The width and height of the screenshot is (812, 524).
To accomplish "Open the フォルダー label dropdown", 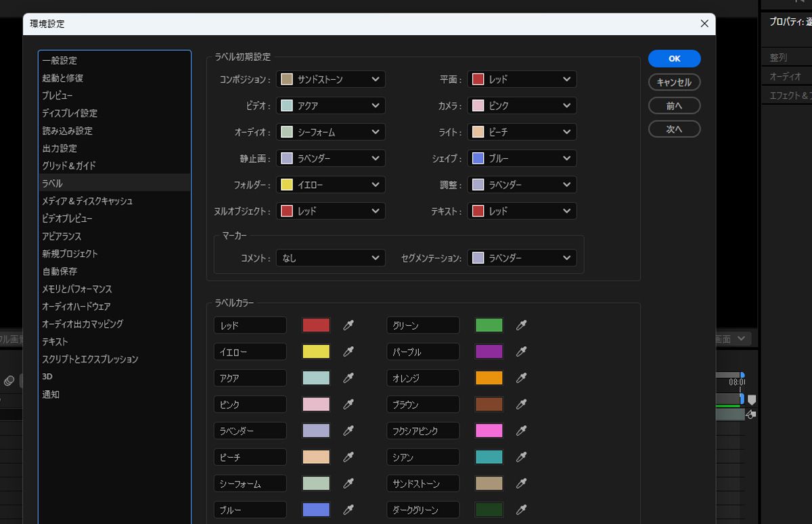I will [331, 185].
